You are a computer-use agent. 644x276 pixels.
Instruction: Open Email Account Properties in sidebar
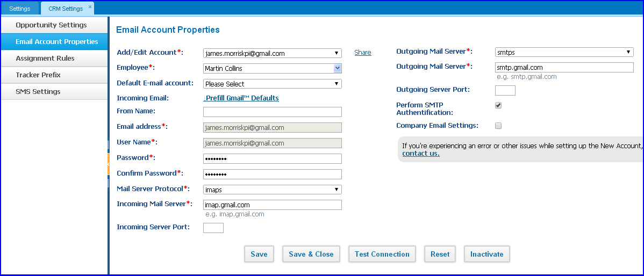[54, 42]
